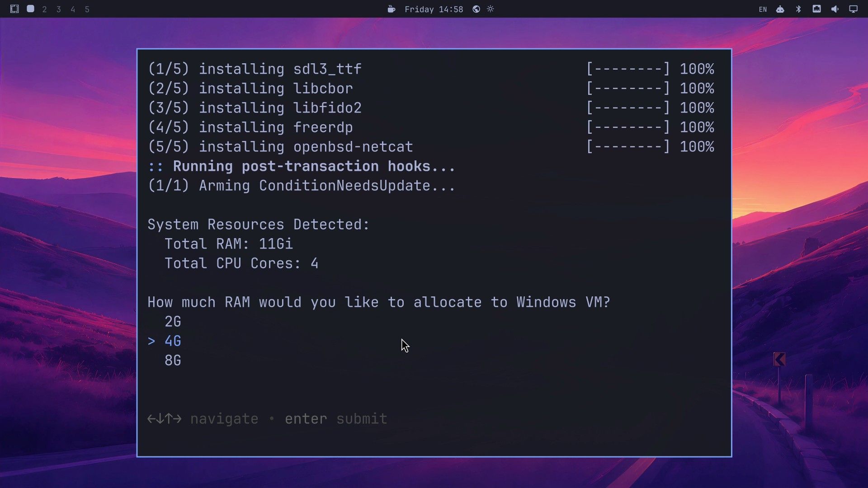Open the robot assistant tray icon
868x488 pixels.
click(780, 9)
